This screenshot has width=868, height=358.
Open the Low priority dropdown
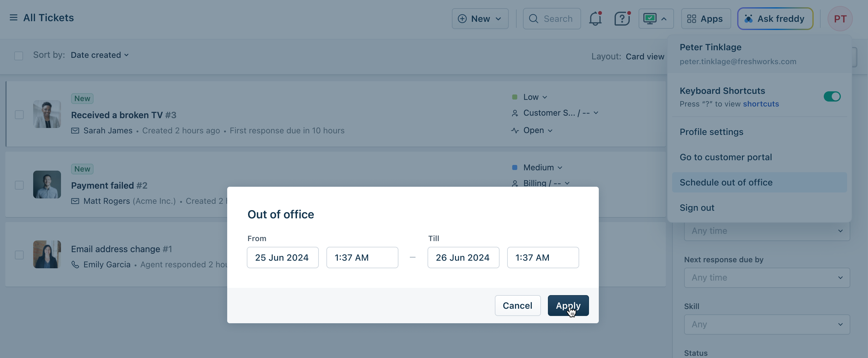point(534,97)
